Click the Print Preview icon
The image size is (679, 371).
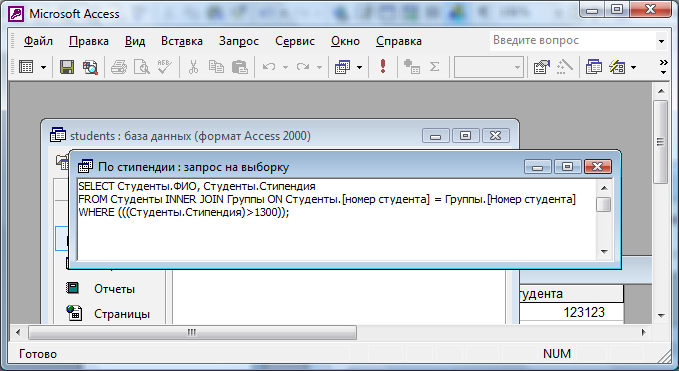click(142, 67)
